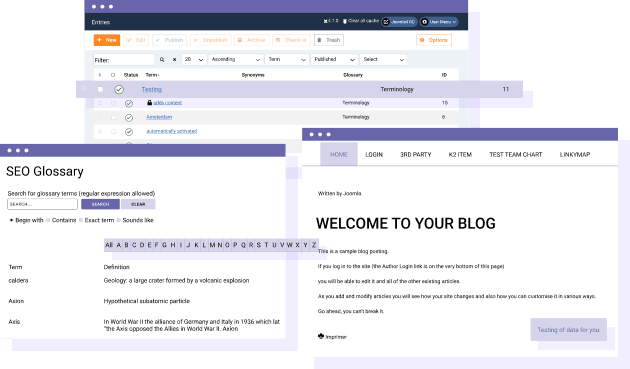Click the glossary Search text field
This screenshot has width=630, height=369.
(42, 204)
